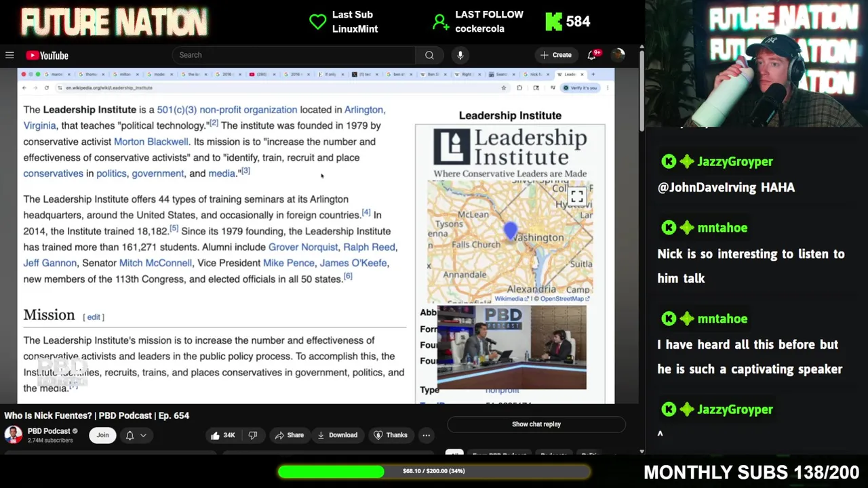Click mntahoe's captivating speaker chat message
The height and width of the screenshot is (488, 868).
coord(750,357)
